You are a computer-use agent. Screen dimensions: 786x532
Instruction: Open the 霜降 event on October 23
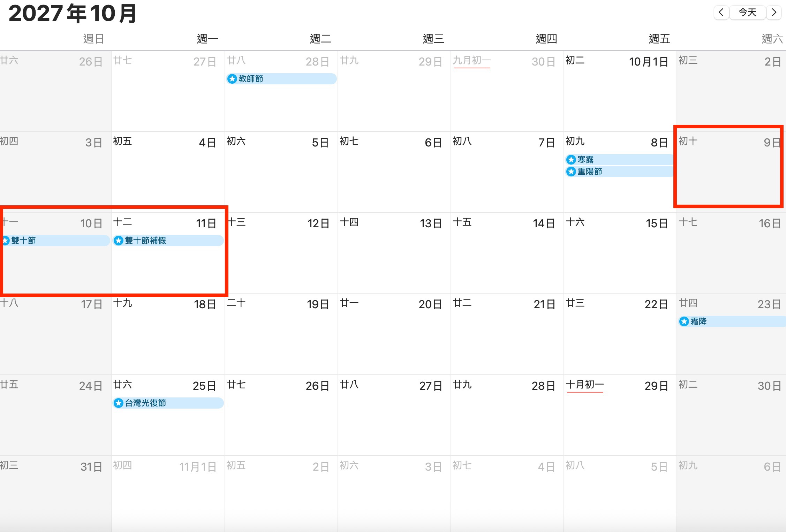click(x=732, y=321)
